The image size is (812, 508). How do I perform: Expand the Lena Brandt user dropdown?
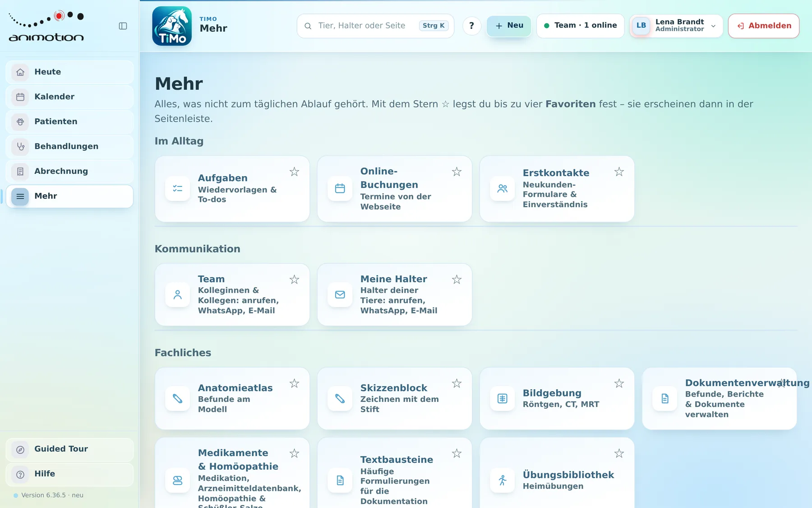676,26
